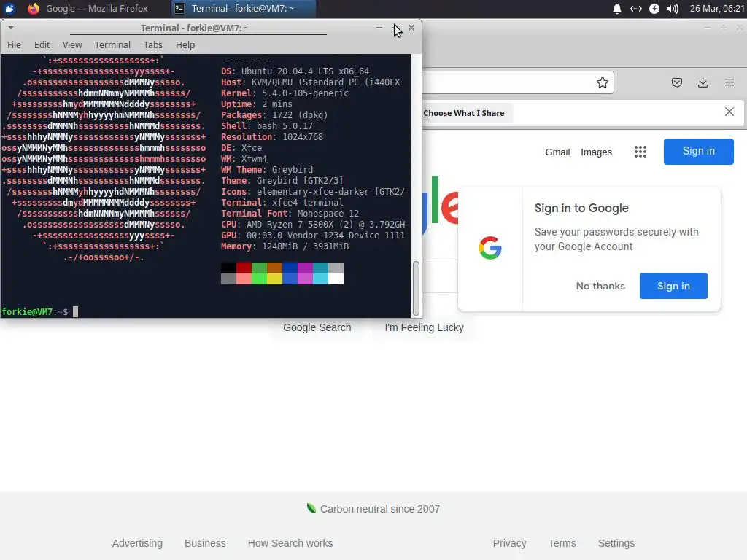This screenshot has height=560, width=747.
Task: Click the white color block in neofetch
Action: [336, 279]
